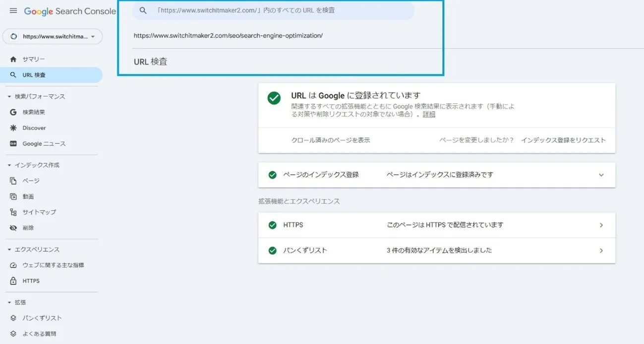Click text ページを変更しましたか？

(476, 140)
